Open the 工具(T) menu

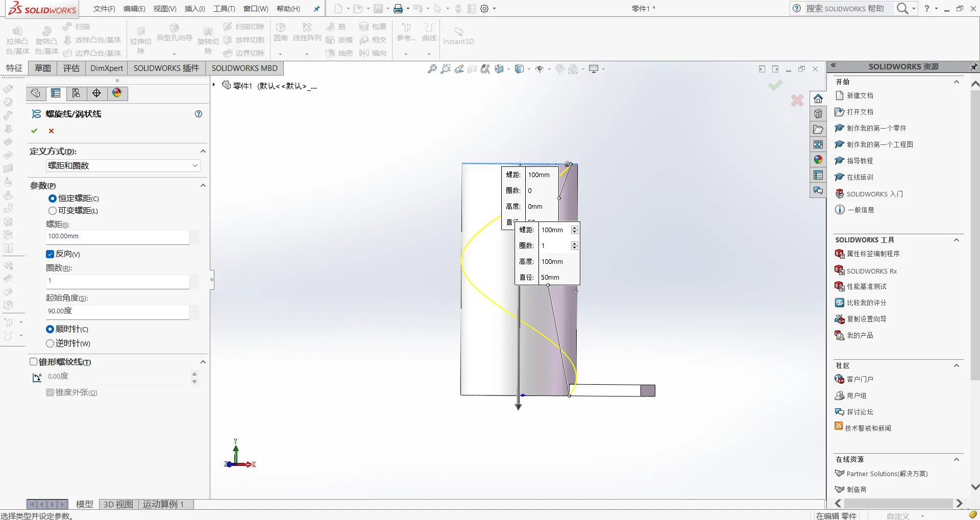(x=224, y=9)
